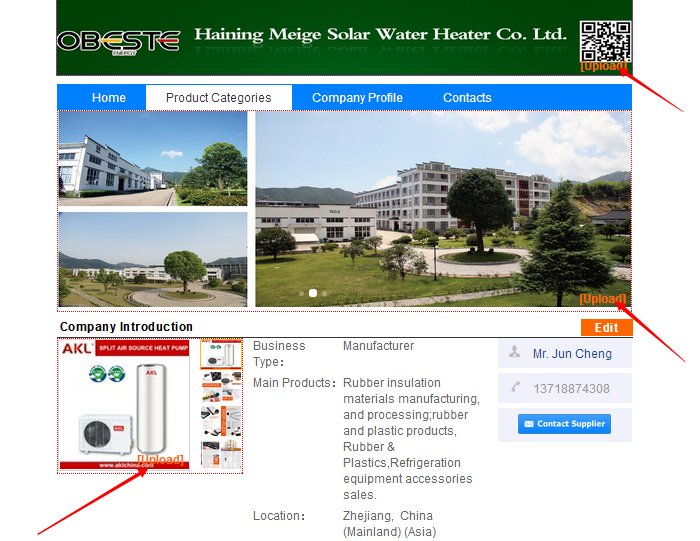This screenshot has width=700, height=541.
Task: Click Upload link under the QR code
Action: (604, 67)
